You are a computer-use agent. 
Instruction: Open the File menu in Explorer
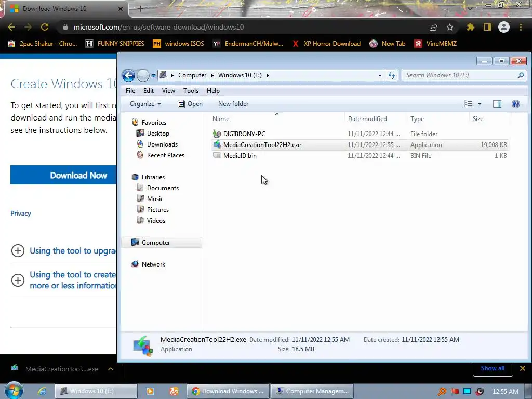click(x=130, y=90)
